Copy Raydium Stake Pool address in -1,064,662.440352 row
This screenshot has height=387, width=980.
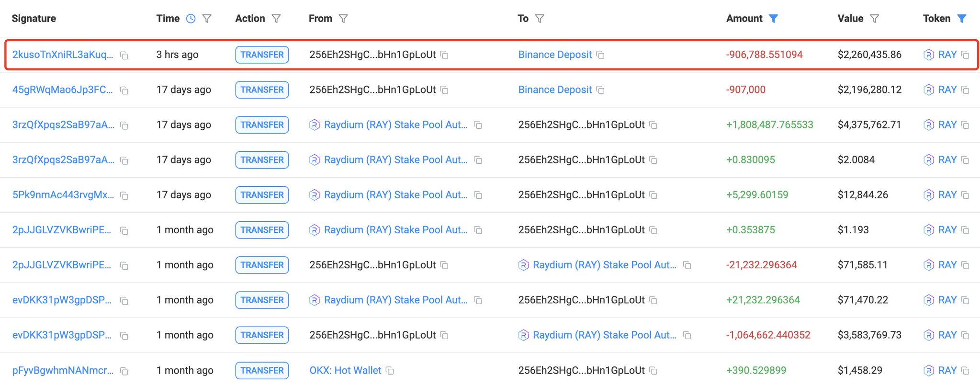[687, 335]
